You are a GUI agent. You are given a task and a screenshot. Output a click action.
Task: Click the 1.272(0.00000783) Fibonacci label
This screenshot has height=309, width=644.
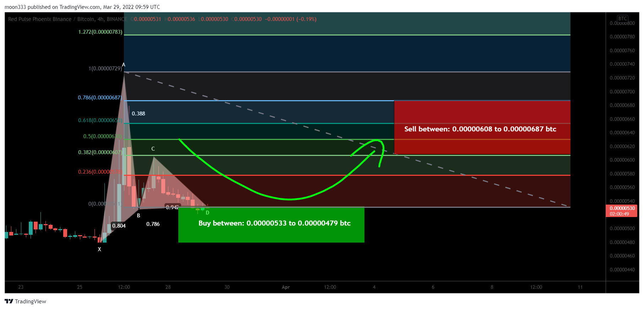100,32
